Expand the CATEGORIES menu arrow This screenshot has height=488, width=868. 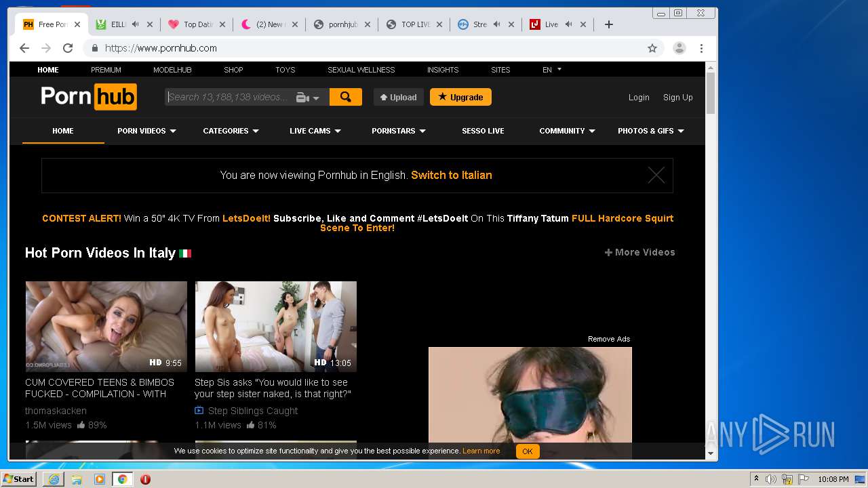[256, 131]
